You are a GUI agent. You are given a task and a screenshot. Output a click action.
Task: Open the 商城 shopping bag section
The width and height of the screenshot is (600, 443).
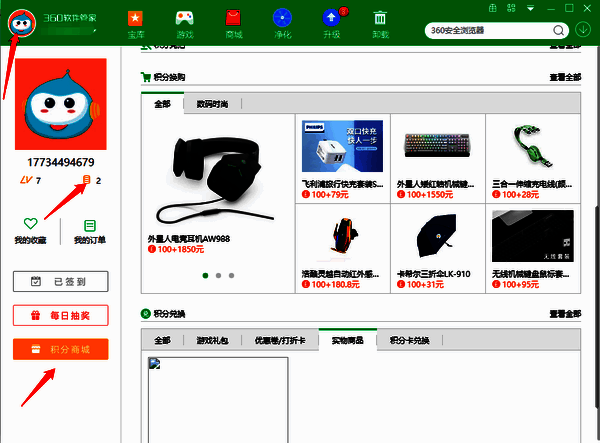click(x=233, y=24)
